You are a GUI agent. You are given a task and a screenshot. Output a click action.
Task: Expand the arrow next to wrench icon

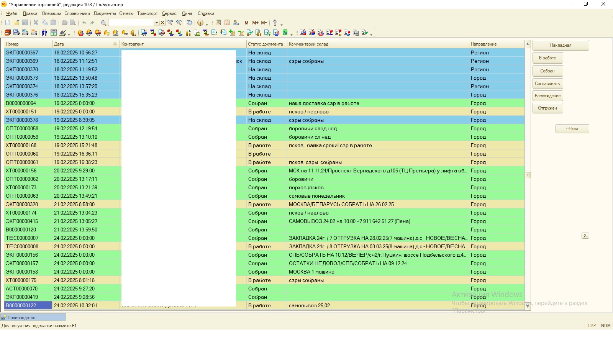tap(282, 24)
